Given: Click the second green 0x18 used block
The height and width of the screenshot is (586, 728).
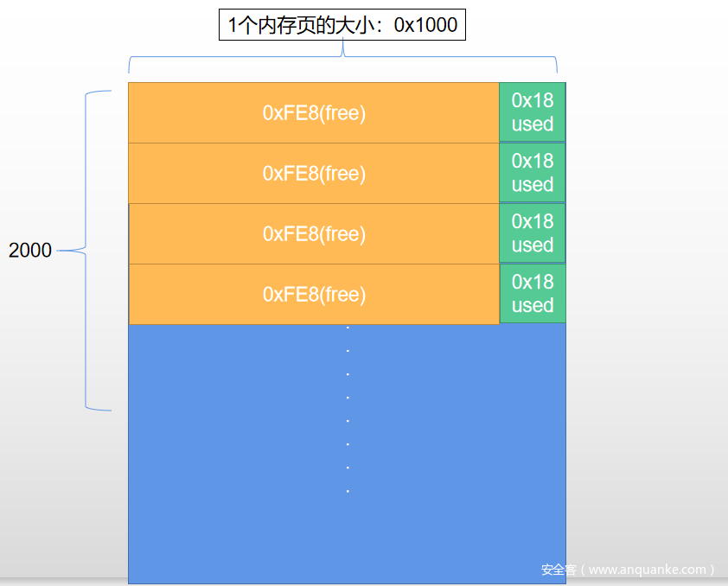Looking at the screenshot, I should 533,173.
